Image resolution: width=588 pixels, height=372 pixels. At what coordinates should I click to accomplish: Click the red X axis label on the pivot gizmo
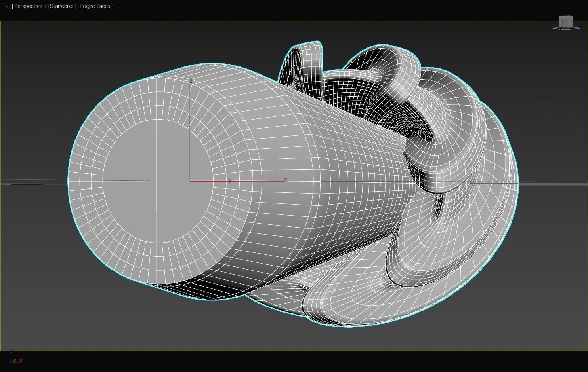[x=285, y=180]
